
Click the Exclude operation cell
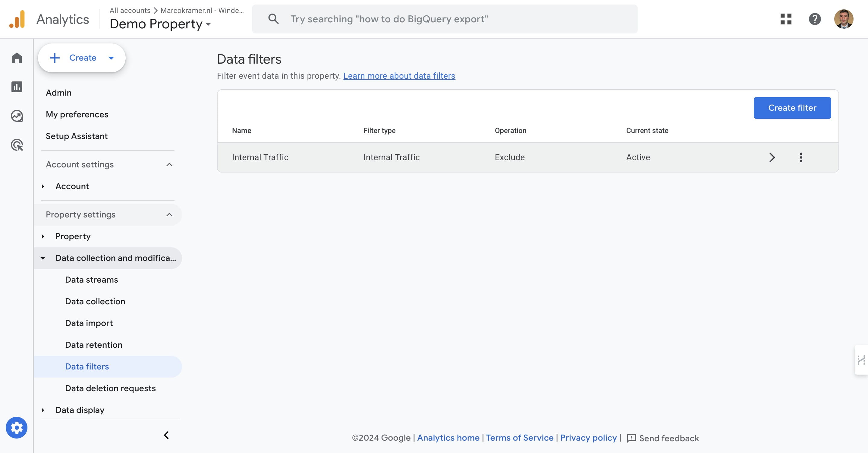point(509,157)
